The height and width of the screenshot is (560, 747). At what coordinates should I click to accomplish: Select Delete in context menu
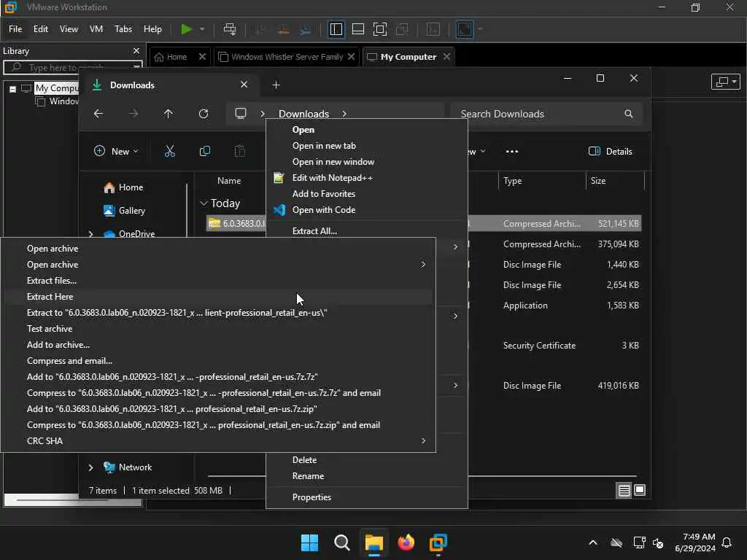(366, 460)
